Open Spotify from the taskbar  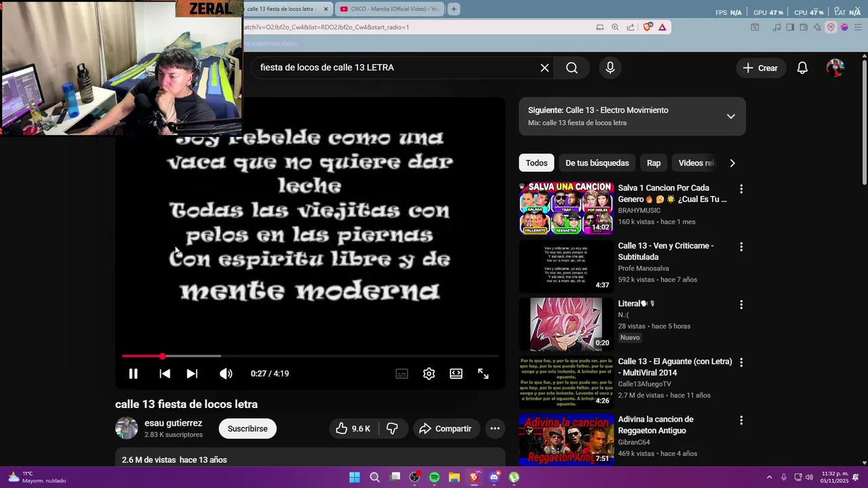[434, 477]
